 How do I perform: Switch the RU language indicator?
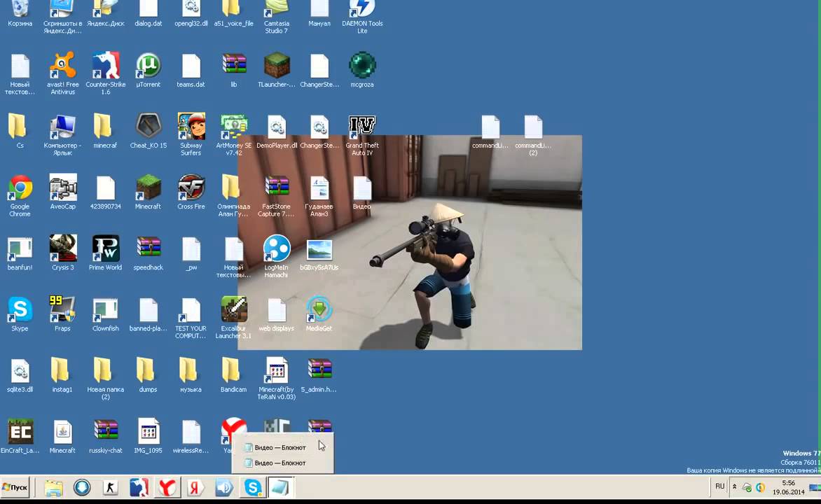coord(720,486)
